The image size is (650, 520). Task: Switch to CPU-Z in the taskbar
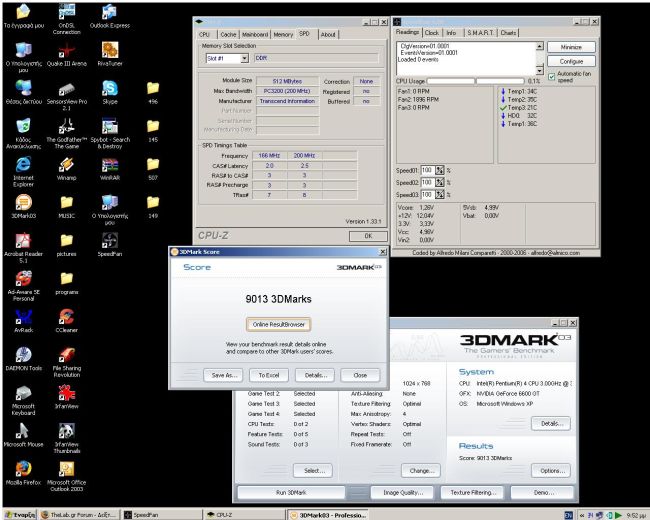click(x=245, y=515)
